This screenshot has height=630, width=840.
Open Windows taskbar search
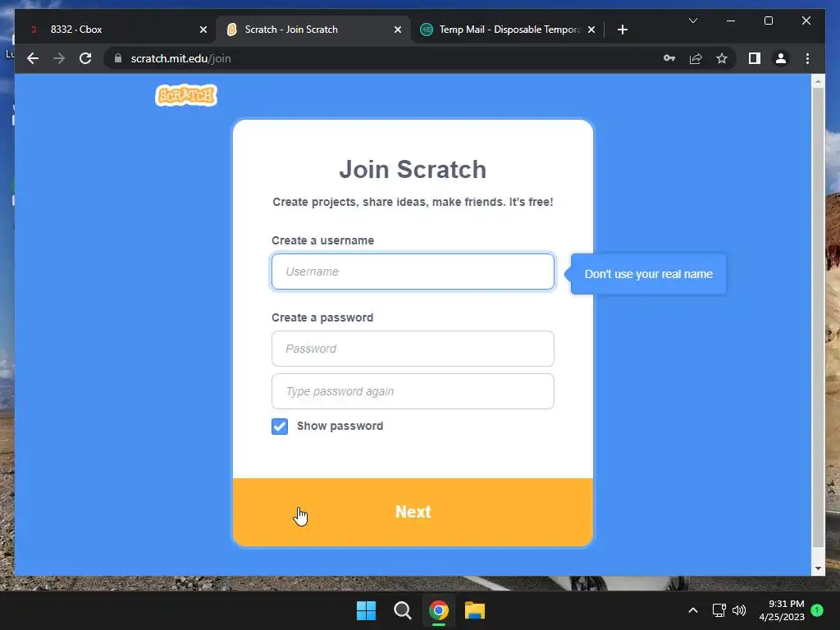(x=402, y=610)
